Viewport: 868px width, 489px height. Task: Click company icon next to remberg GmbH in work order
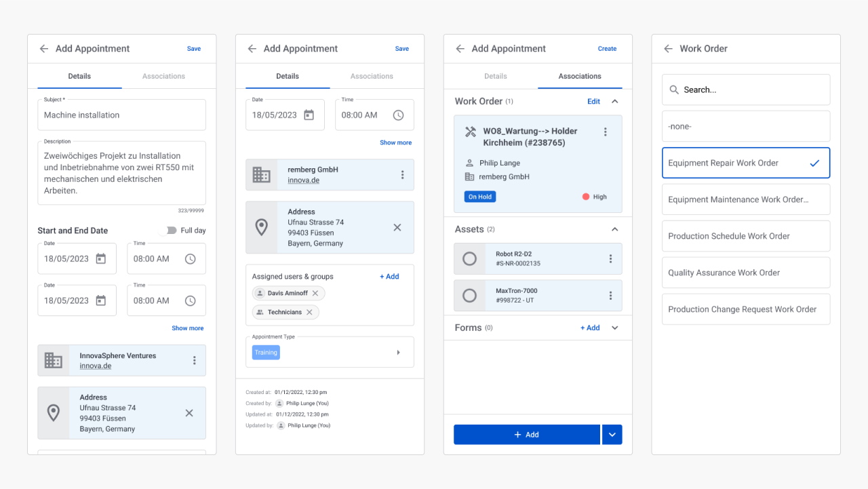click(469, 176)
